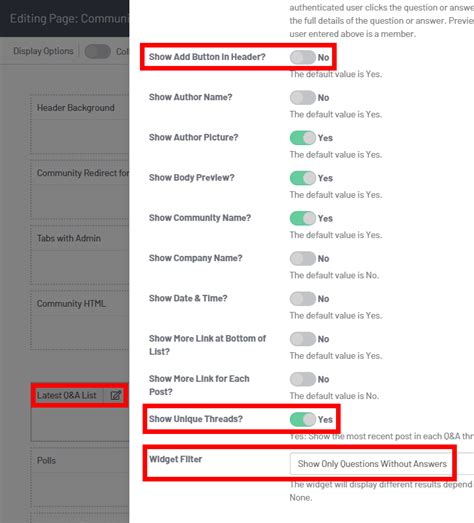
Task: Disable the Show Unique Threads switch
Action: click(303, 420)
